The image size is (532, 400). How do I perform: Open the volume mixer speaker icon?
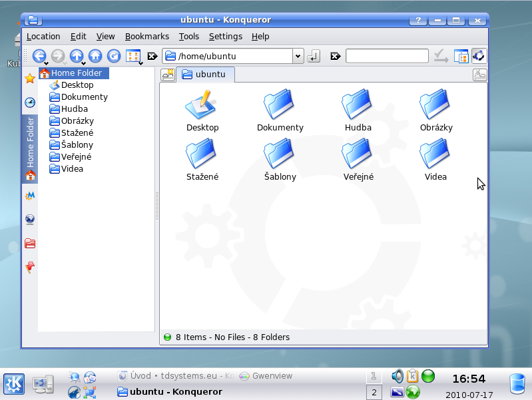point(398,376)
